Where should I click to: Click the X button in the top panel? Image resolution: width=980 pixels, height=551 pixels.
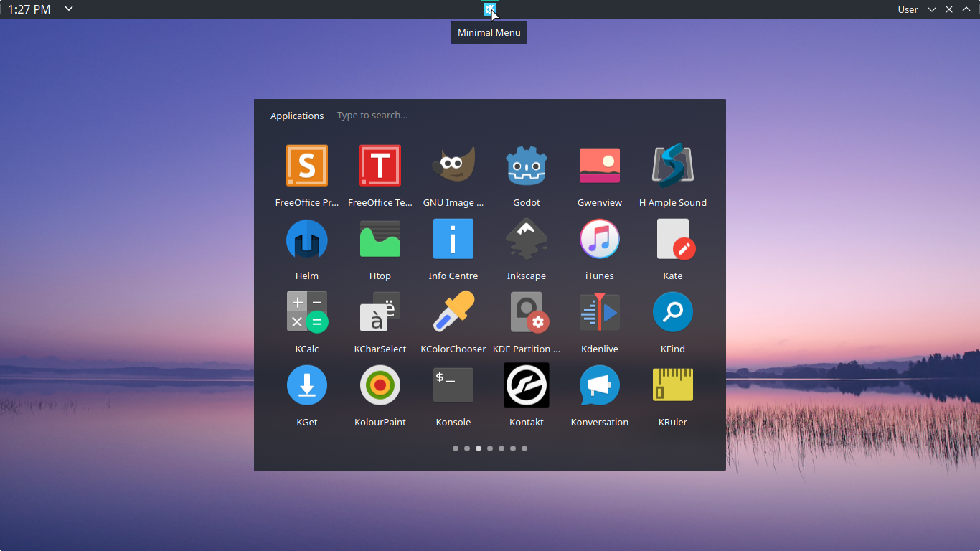(x=949, y=9)
